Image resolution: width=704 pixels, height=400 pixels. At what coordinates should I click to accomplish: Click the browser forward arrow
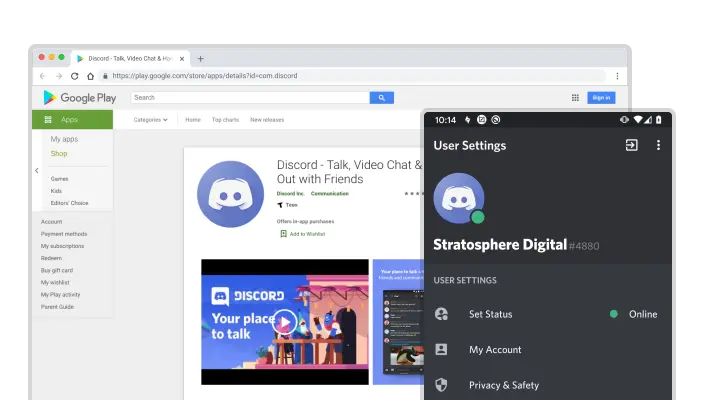[59, 76]
